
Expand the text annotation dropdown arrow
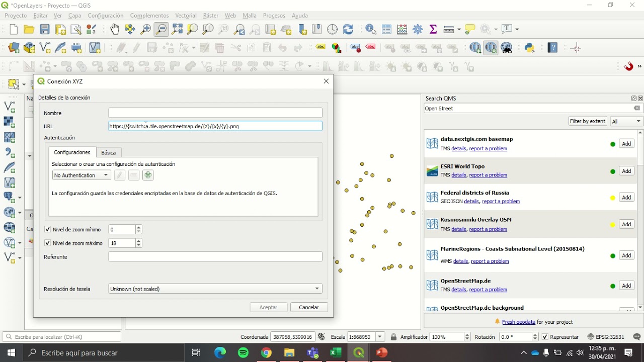click(517, 29)
